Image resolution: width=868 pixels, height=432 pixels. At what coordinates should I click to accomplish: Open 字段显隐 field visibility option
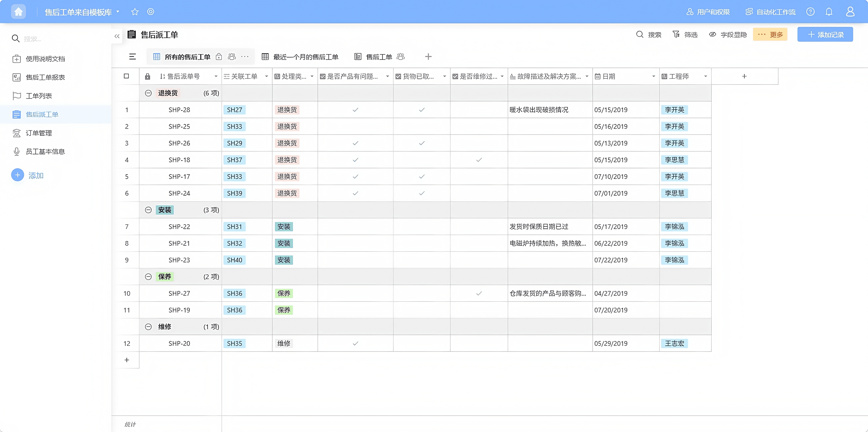(728, 35)
